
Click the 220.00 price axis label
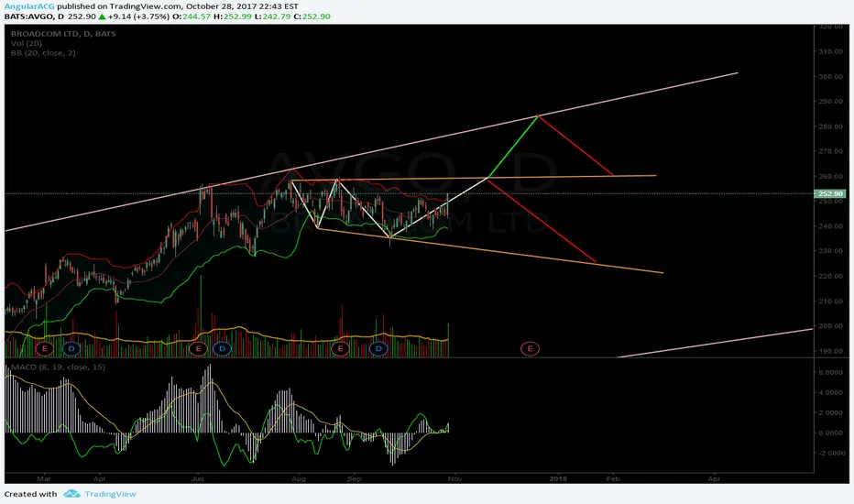(830, 276)
